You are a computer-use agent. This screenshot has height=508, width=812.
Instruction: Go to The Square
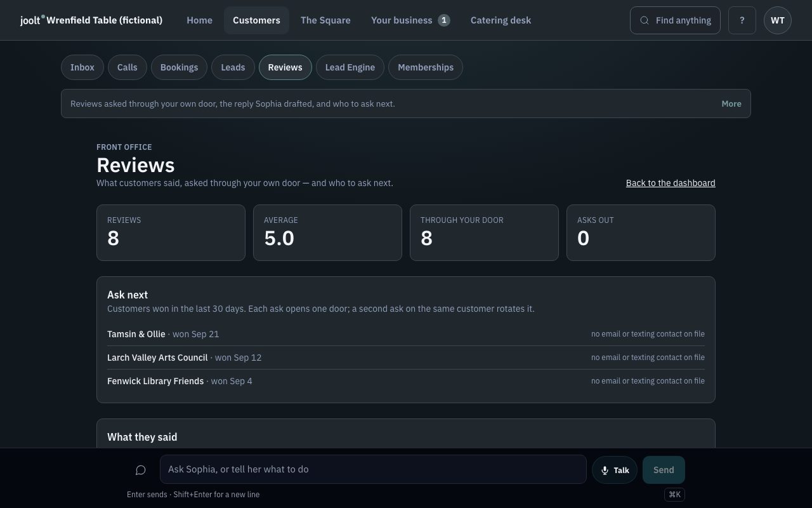click(325, 20)
